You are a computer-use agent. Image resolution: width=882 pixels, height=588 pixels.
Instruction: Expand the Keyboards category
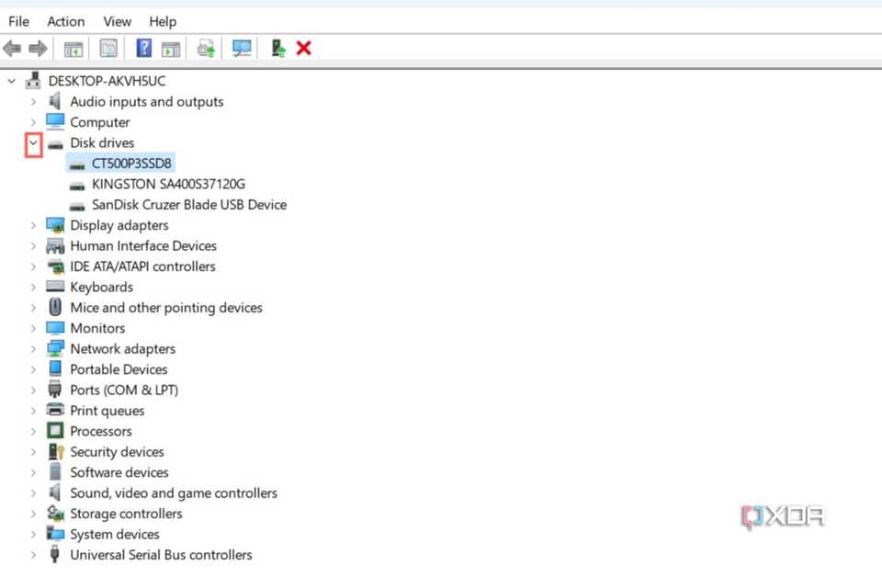pyautogui.click(x=33, y=287)
